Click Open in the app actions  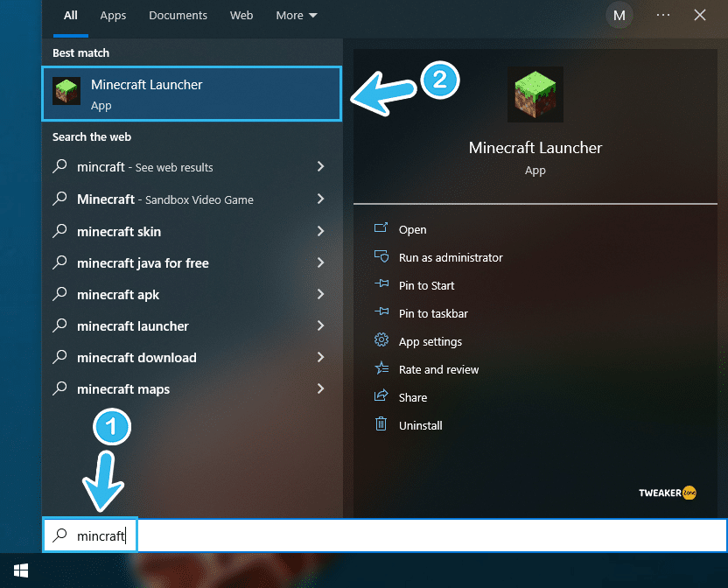(x=412, y=229)
